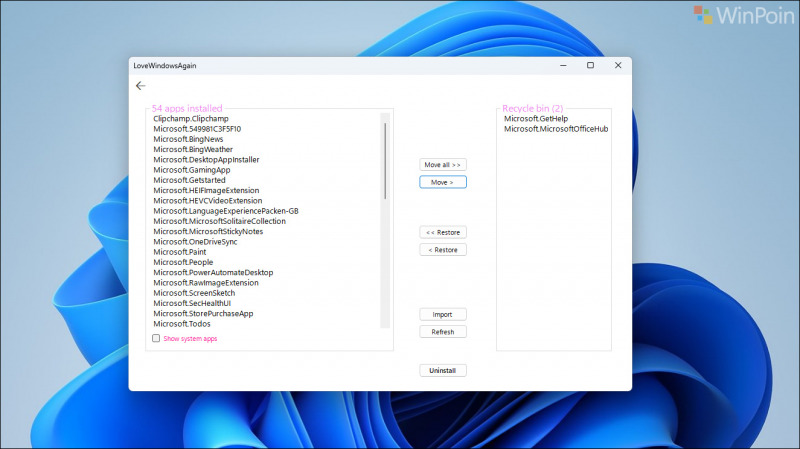Select Microsoft.DesktopAppInstaller entry

[x=206, y=159]
